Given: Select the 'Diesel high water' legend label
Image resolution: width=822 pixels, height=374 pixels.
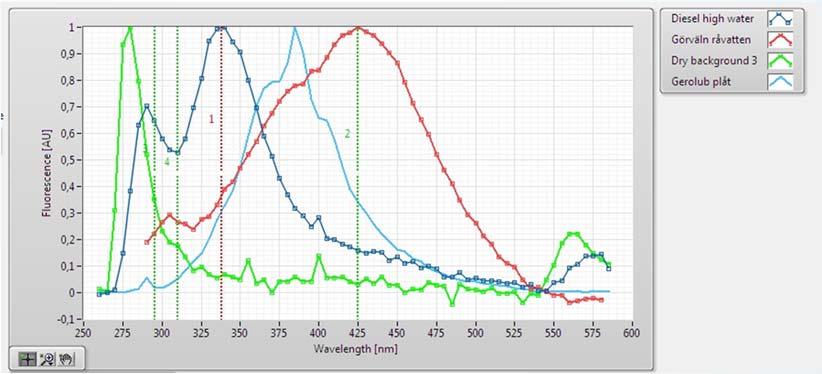Looking at the screenshot, I should click(712, 19).
